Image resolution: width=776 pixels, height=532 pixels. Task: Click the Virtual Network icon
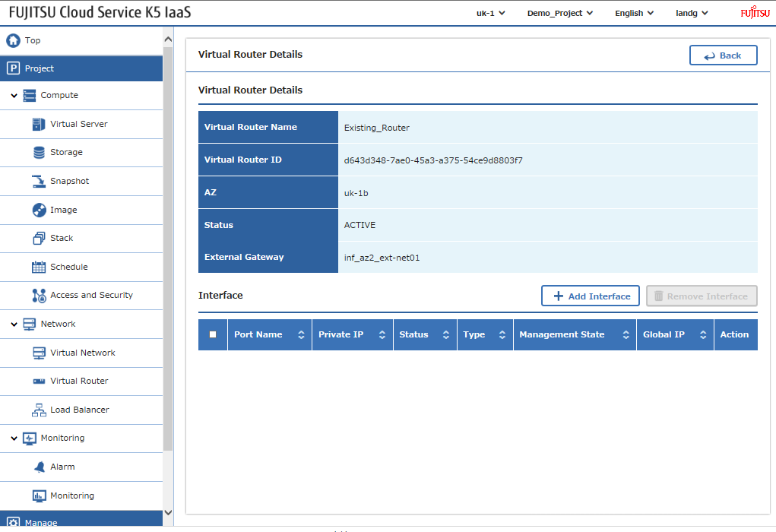coord(39,353)
